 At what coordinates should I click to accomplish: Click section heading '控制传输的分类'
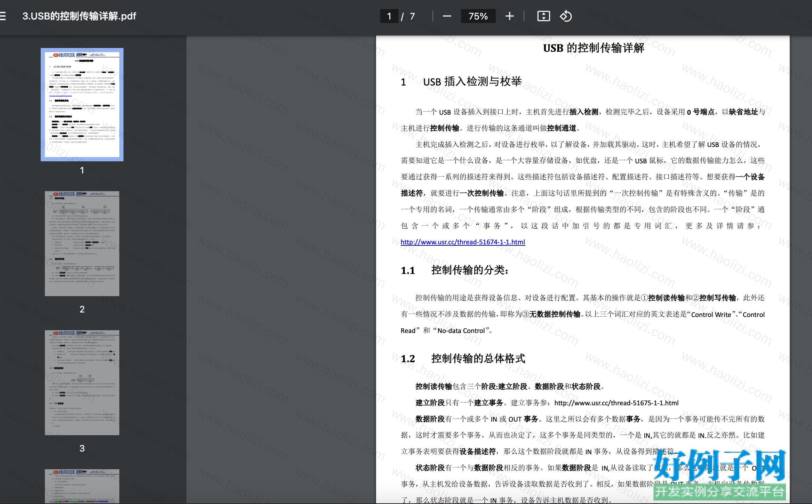coord(470,270)
